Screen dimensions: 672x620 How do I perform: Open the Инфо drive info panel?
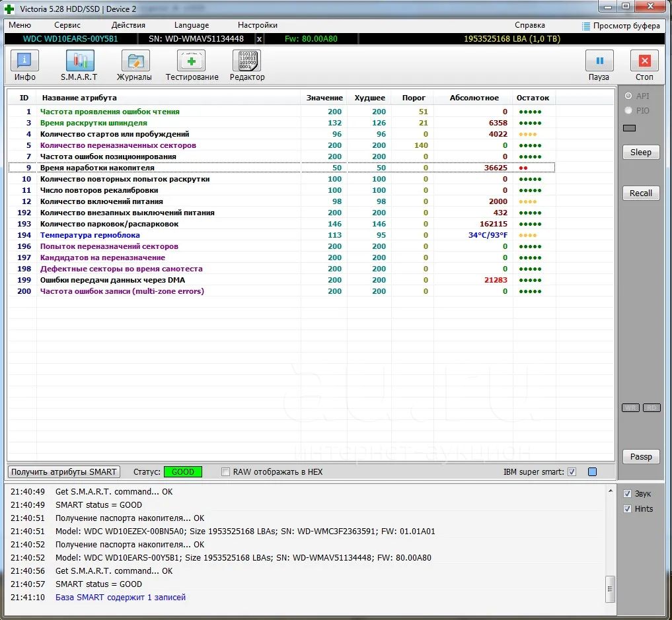(x=24, y=61)
